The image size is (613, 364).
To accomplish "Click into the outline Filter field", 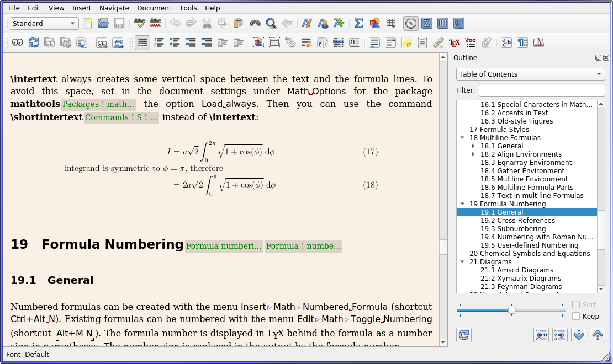I will 541,90.
